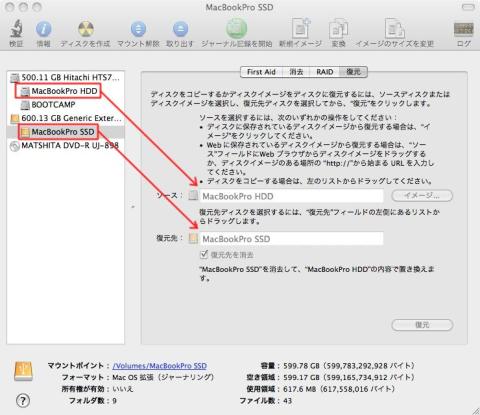Open the /Volumes/MacBookPro SSD mount point link
The height and width of the screenshot is (415, 480).
(x=160, y=366)
